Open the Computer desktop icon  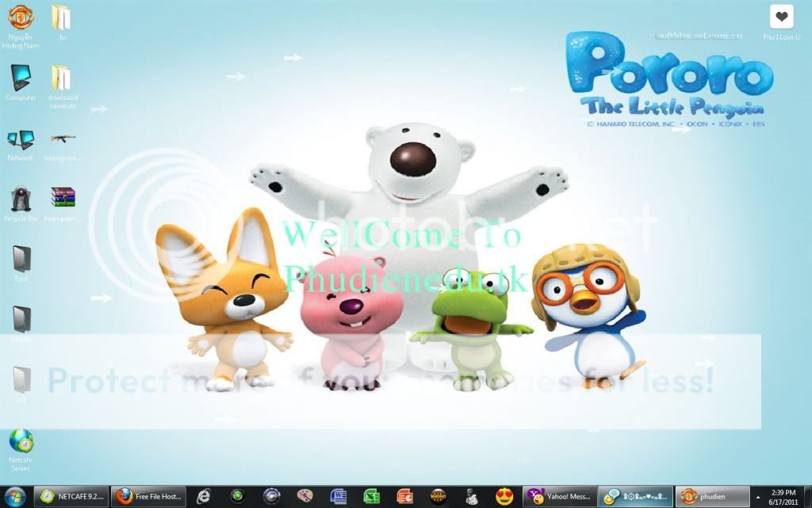[x=21, y=79]
